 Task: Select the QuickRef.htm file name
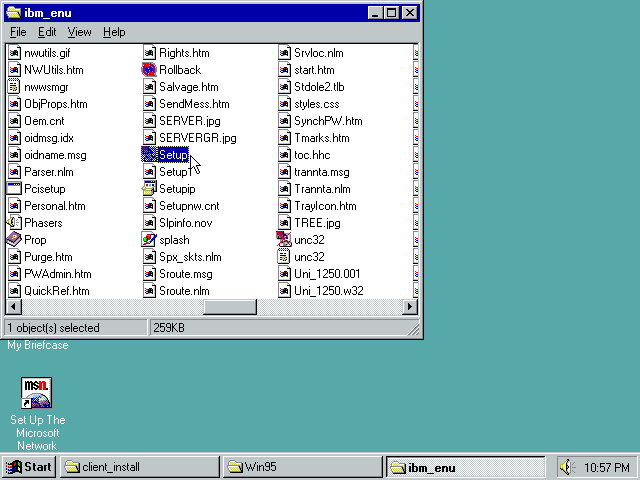pyautogui.click(x=57, y=291)
